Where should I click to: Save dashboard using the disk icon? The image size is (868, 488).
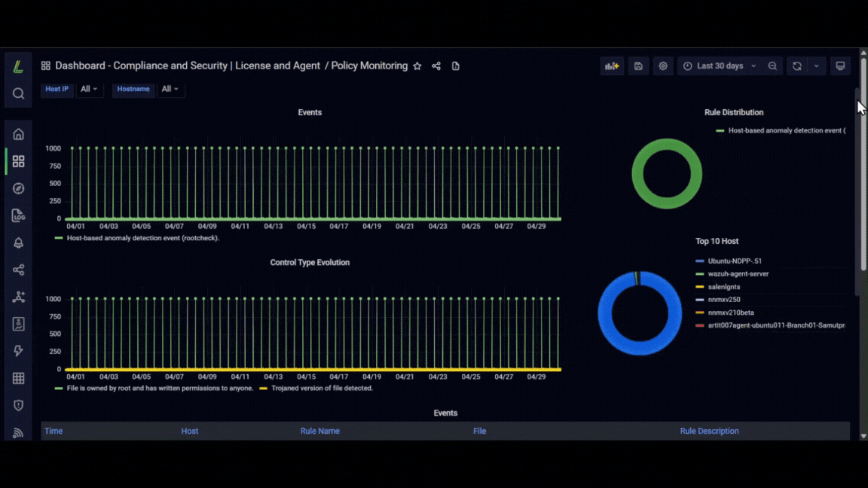(638, 66)
